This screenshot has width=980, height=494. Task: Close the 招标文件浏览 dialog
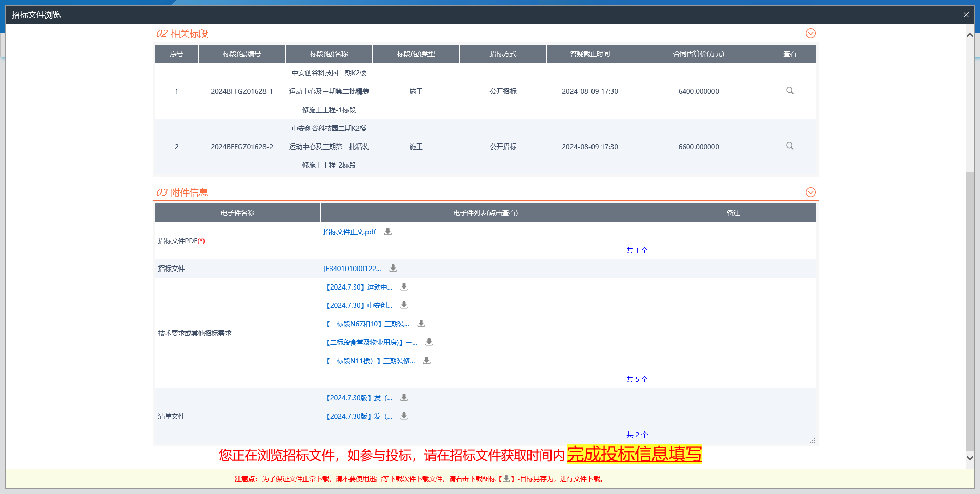966,15
